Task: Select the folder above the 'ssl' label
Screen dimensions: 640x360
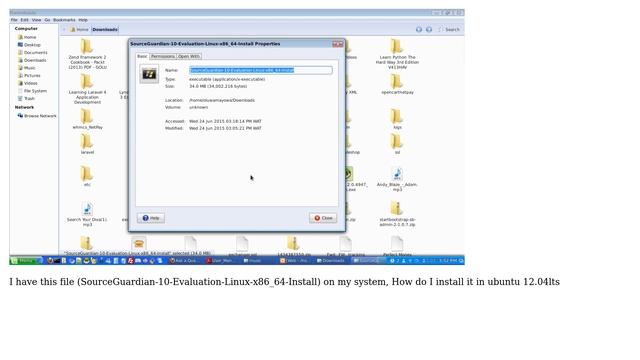Action: [396, 142]
